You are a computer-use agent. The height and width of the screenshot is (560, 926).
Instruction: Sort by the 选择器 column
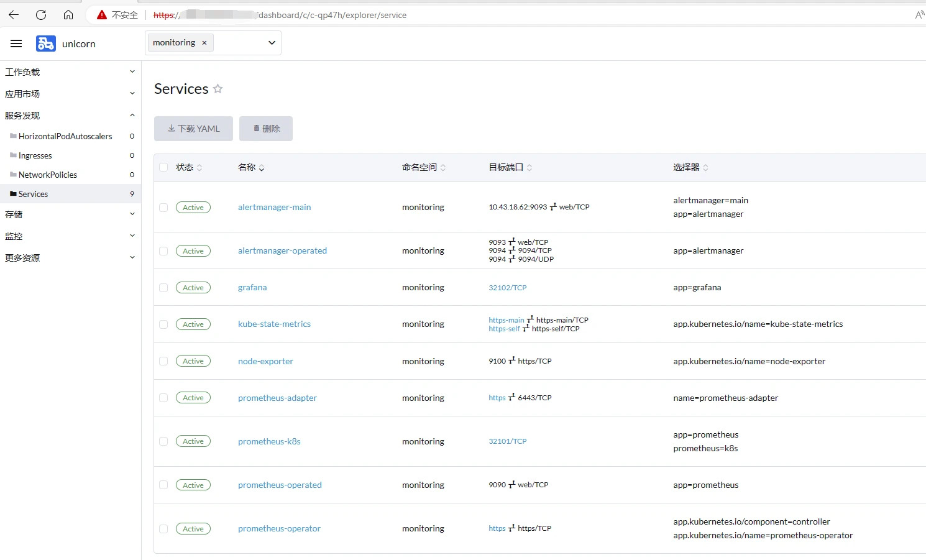pos(690,167)
